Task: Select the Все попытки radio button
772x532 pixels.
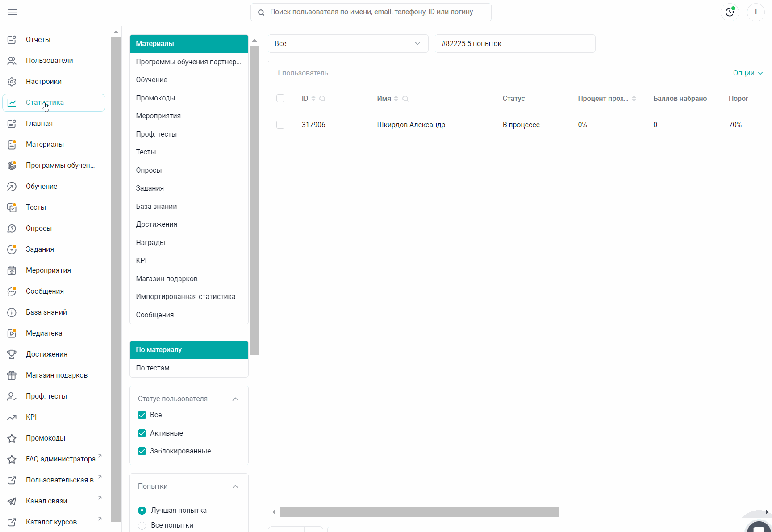Action: pyautogui.click(x=142, y=525)
